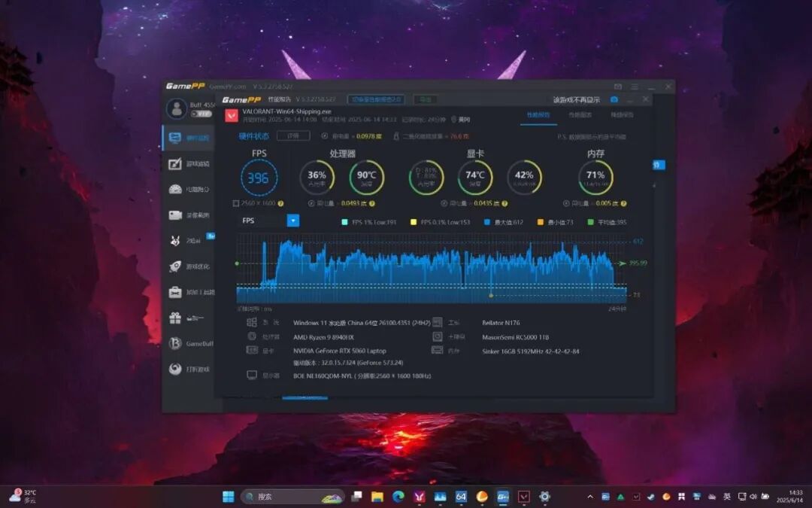Toggle the 2560 x 1600 resolution checkbox
This screenshot has width=812, height=508.
(x=235, y=204)
